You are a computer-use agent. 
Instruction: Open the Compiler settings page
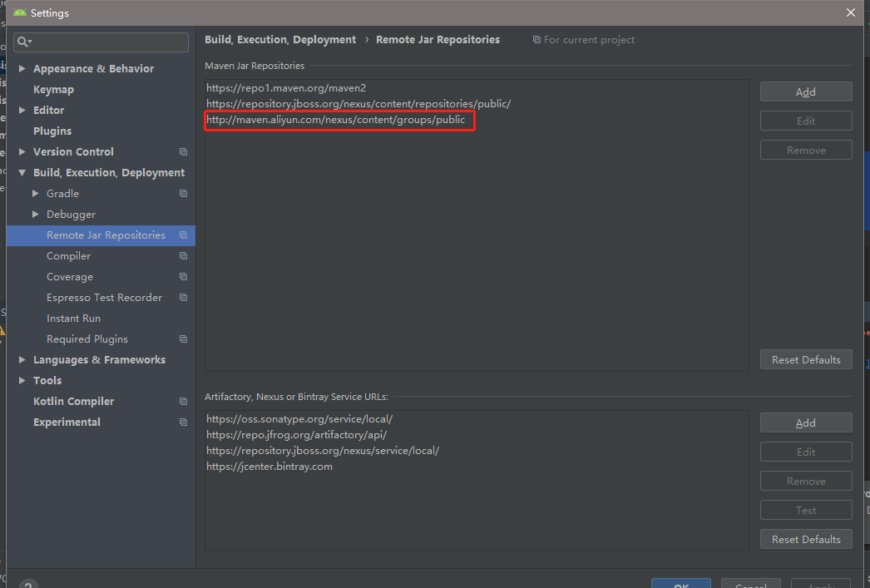(68, 255)
